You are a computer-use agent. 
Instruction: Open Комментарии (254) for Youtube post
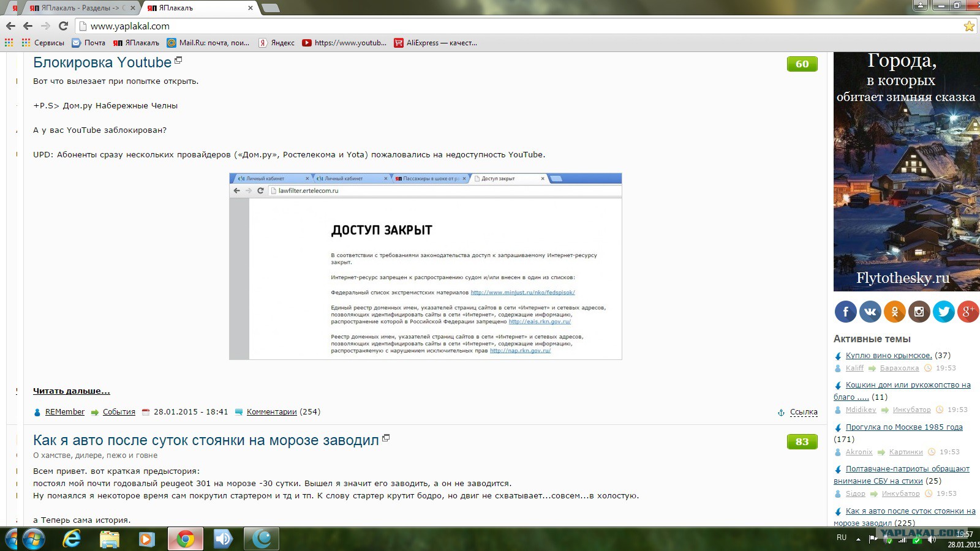click(x=272, y=412)
